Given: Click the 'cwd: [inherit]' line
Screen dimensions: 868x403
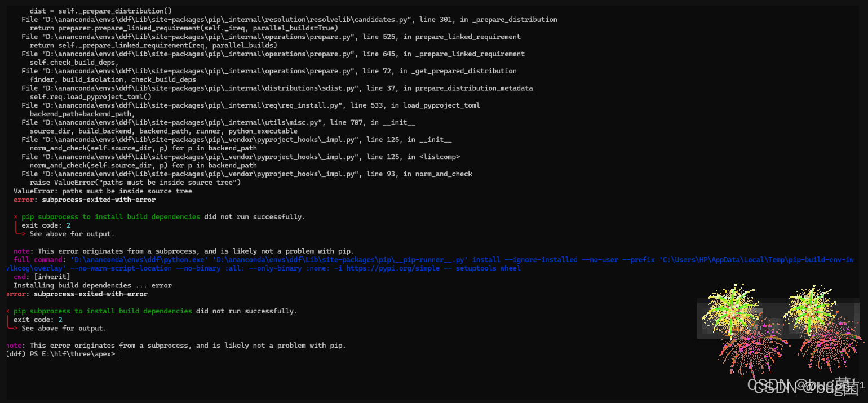Looking at the screenshot, I should [x=42, y=277].
